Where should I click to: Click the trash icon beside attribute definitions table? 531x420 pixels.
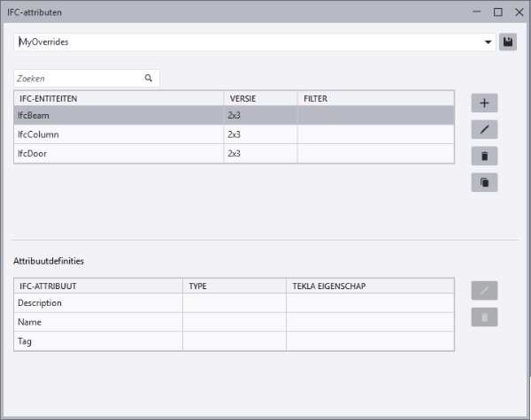point(484,317)
